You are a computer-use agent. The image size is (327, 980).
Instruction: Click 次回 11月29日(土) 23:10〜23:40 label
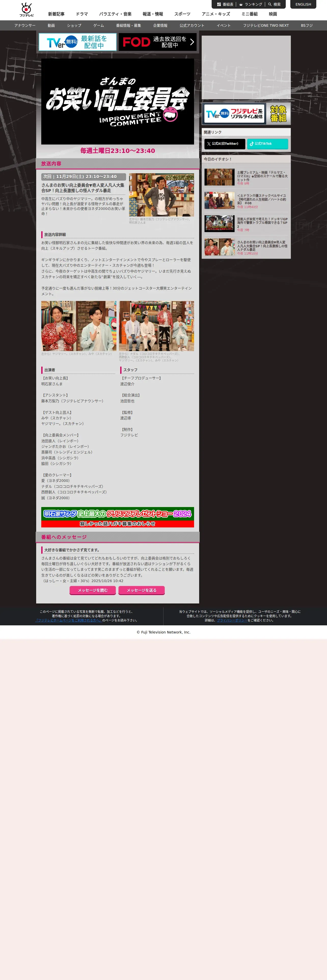83,177
